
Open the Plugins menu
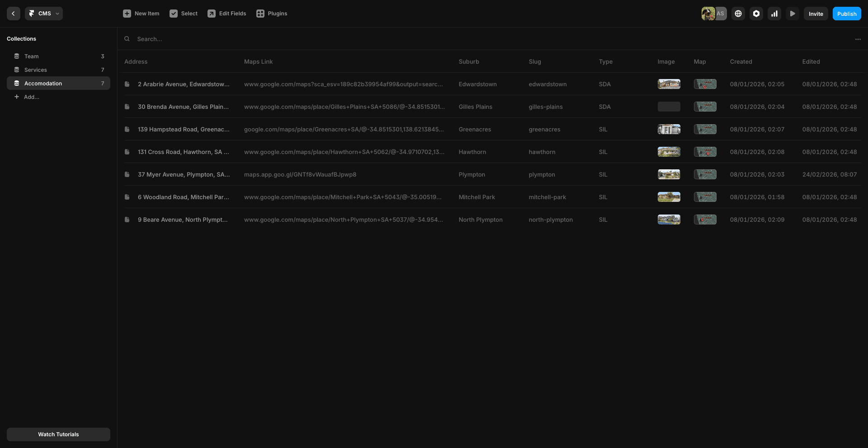(x=271, y=14)
